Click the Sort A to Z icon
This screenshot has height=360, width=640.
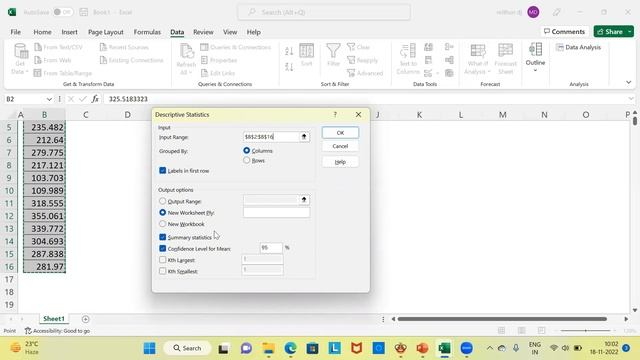tap(289, 51)
